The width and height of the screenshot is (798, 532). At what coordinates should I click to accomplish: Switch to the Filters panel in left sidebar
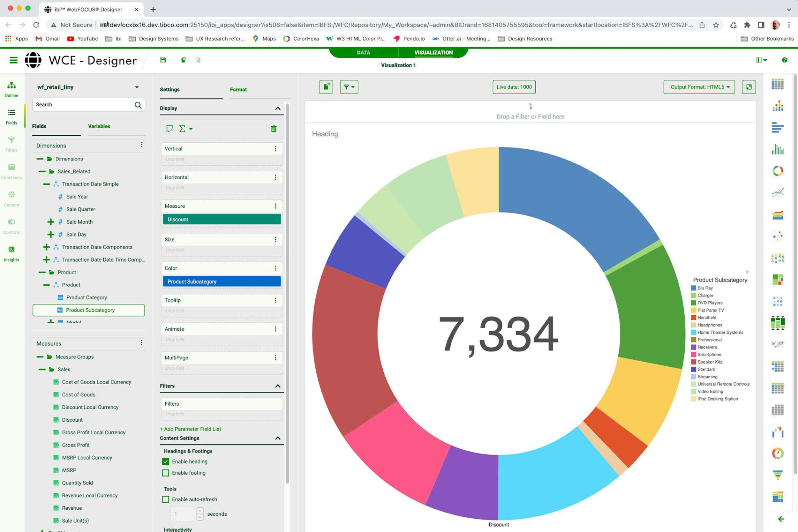click(x=12, y=143)
